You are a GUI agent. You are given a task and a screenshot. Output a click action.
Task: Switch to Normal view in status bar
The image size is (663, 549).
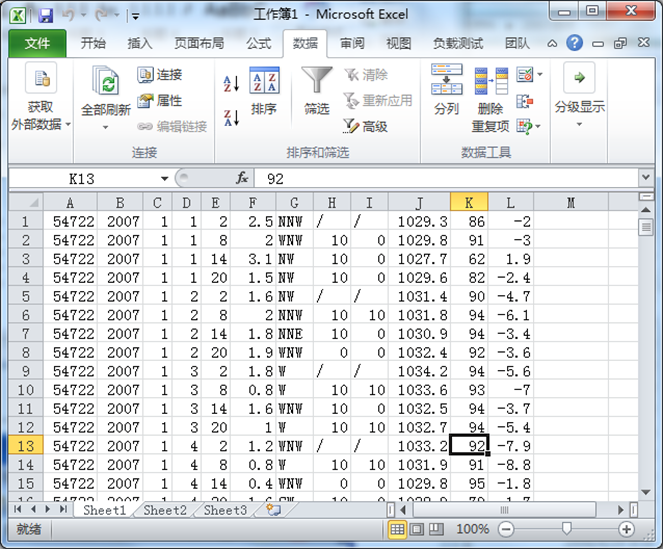tap(397, 529)
